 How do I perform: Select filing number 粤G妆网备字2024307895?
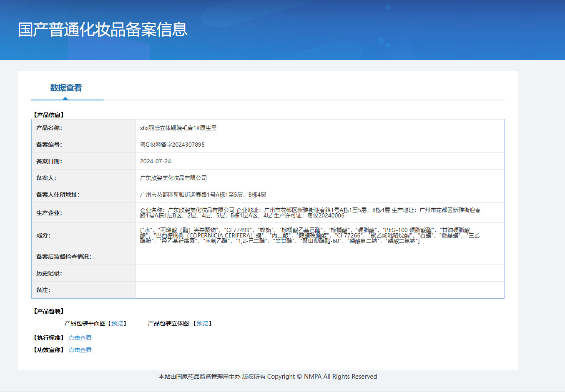pos(172,145)
